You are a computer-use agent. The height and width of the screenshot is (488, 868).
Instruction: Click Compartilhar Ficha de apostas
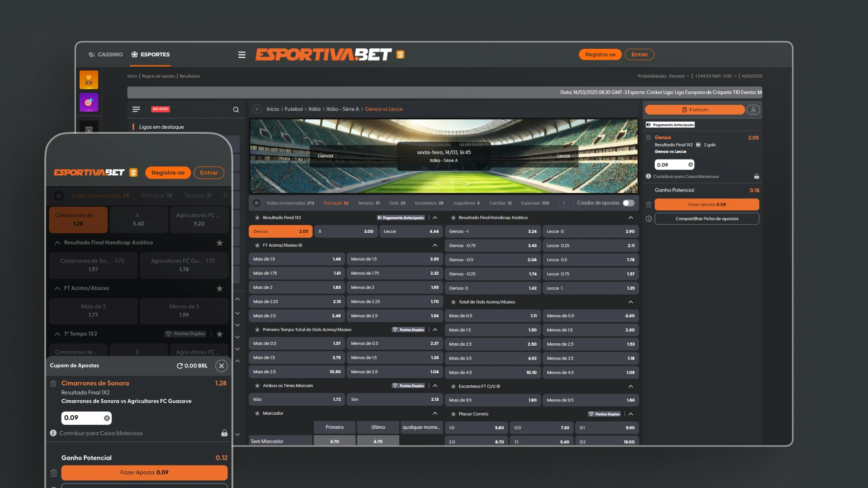coord(707,219)
